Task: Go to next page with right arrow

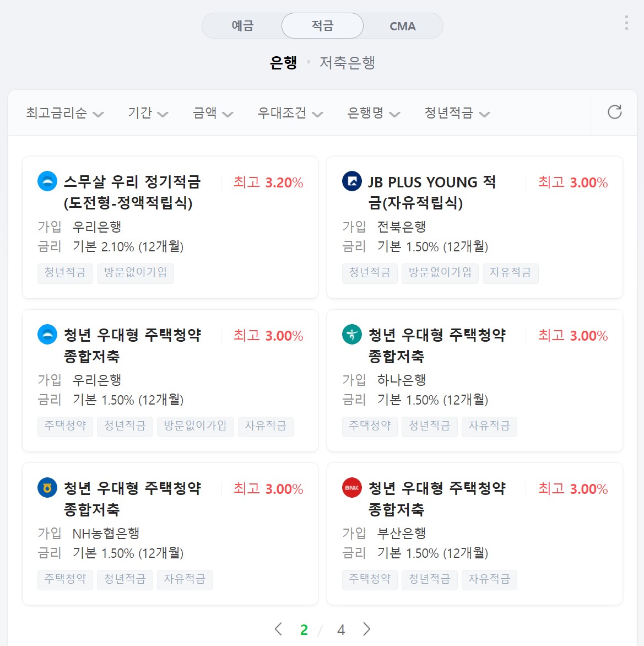Action: 366,629
